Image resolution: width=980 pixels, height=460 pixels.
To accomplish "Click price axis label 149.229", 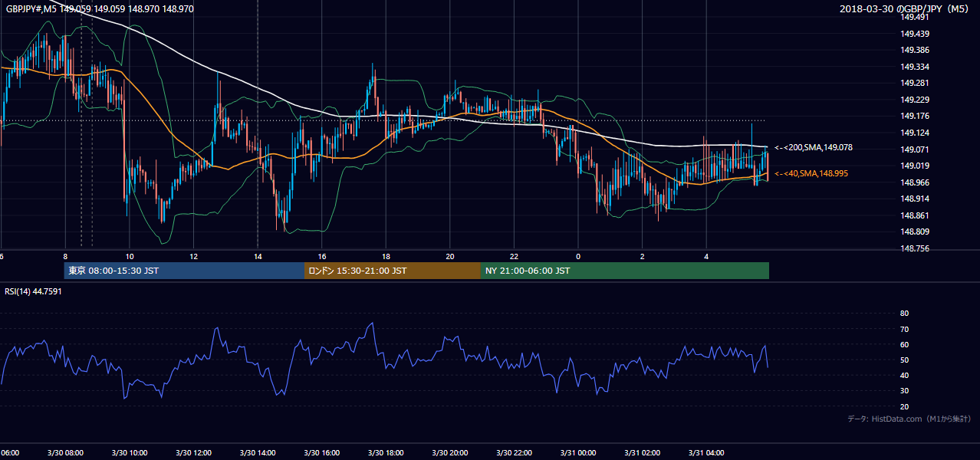I will (916, 100).
